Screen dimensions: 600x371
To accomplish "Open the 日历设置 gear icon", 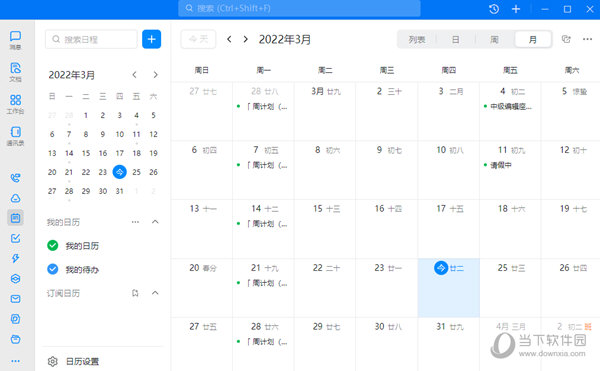I will coord(53,361).
